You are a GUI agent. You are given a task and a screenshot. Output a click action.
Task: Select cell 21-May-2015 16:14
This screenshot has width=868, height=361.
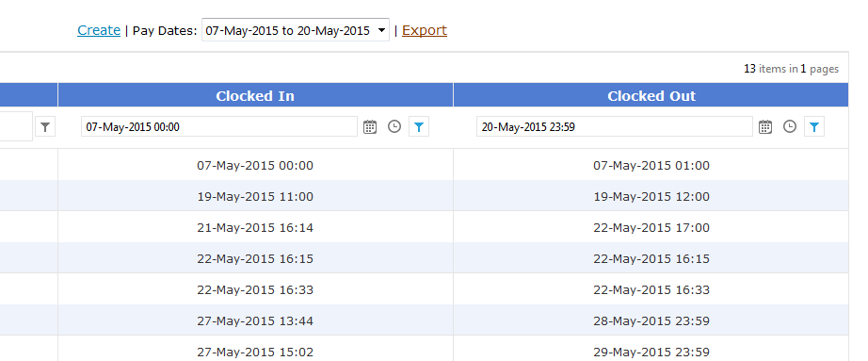[255, 227]
